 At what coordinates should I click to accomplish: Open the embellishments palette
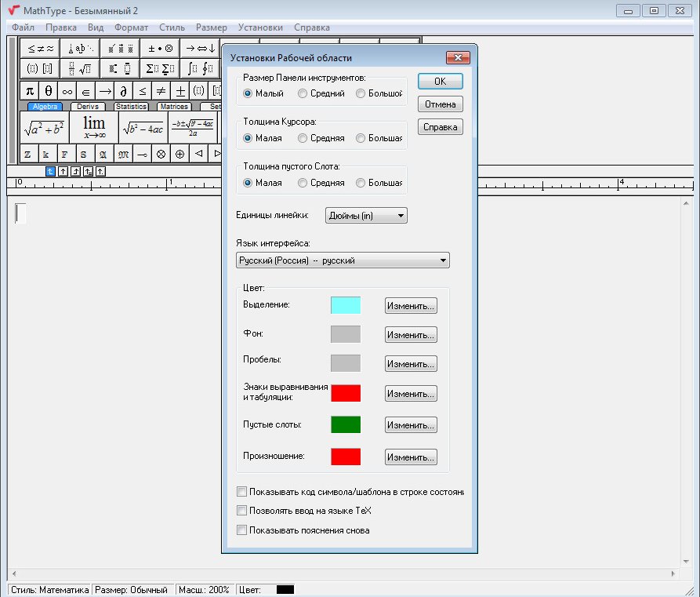[x=120, y=49]
